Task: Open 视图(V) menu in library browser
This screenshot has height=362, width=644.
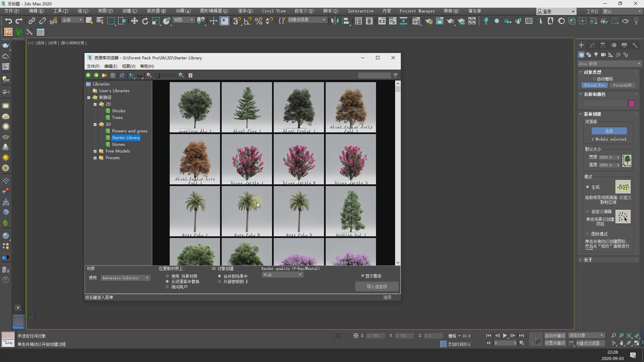Action: (x=128, y=66)
